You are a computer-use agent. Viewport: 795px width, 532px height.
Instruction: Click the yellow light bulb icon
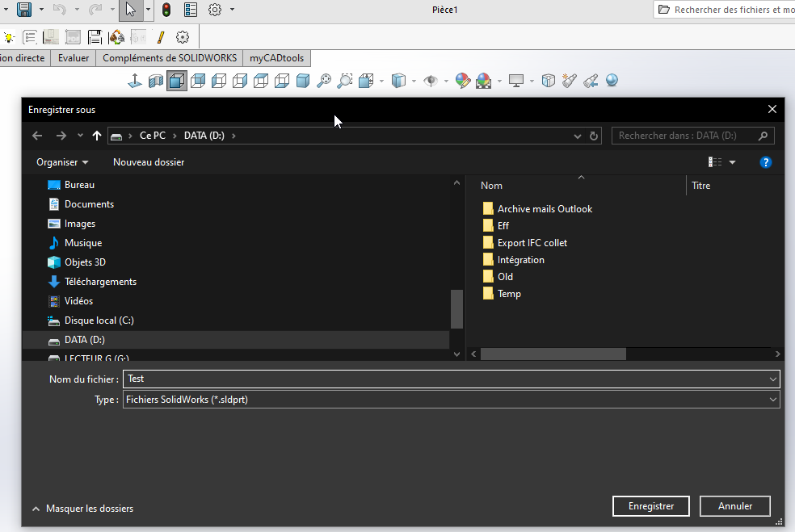pyautogui.click(x=9, y=37)
